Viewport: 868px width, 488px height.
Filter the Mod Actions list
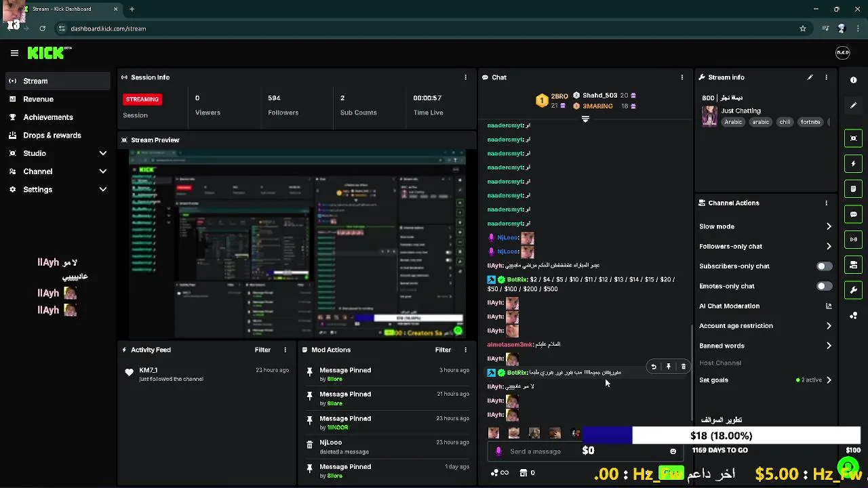pos(443,350)
